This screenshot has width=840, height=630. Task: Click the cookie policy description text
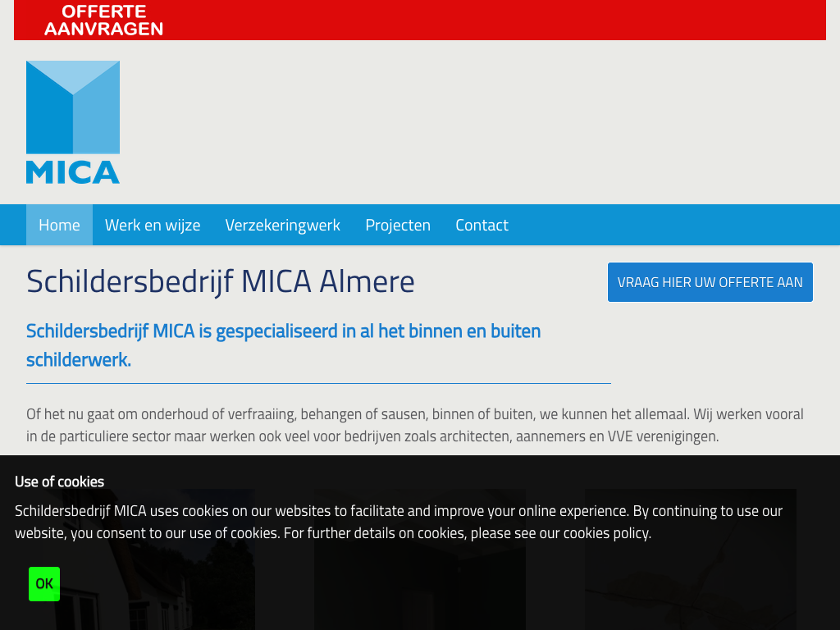[x=399, y=523]
